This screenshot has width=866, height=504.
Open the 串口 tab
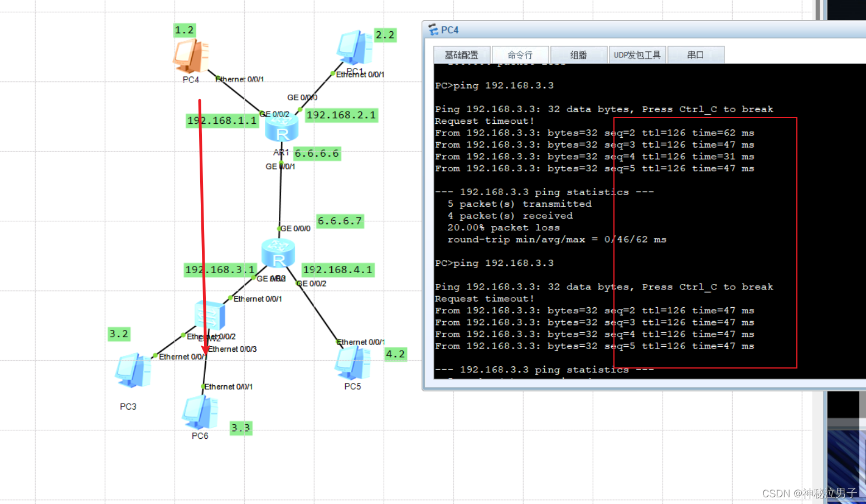696,55
